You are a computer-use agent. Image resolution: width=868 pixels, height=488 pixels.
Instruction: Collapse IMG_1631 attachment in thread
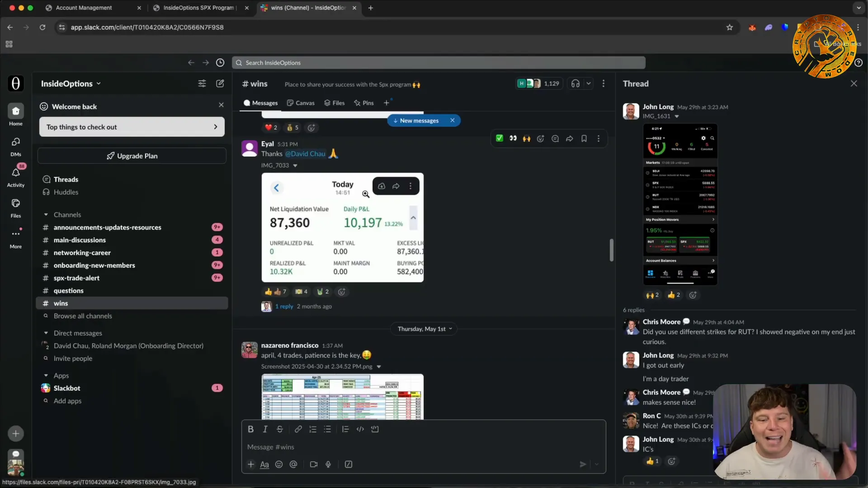[677, 117]
